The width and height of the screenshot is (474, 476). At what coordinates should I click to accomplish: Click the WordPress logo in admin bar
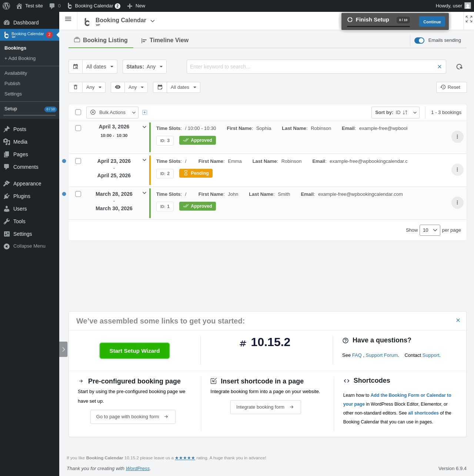(6, 6)
